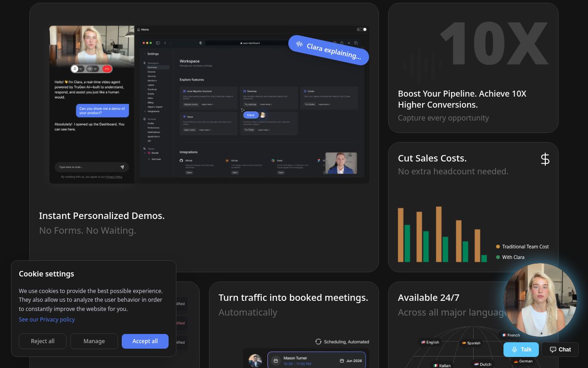Click Mason Turner's profile photo
588x368 pixels.
coord(255,361)
